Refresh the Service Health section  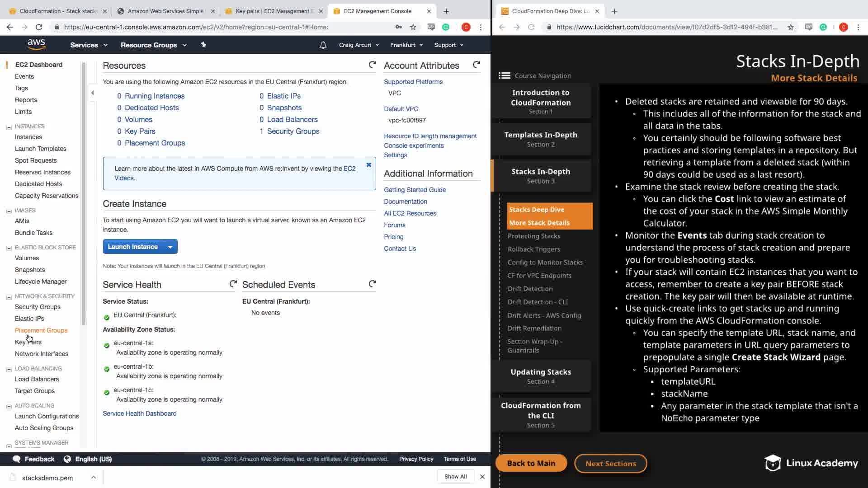point(233,284)
